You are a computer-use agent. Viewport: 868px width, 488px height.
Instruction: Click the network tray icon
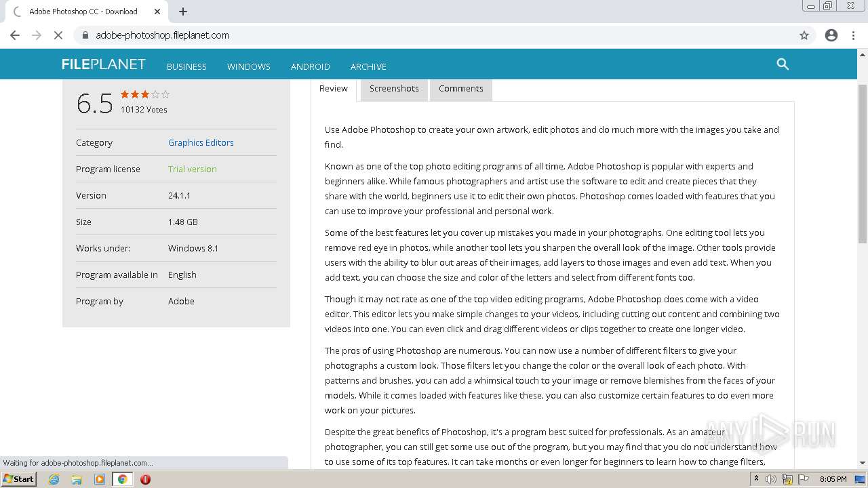click(787, 479)
